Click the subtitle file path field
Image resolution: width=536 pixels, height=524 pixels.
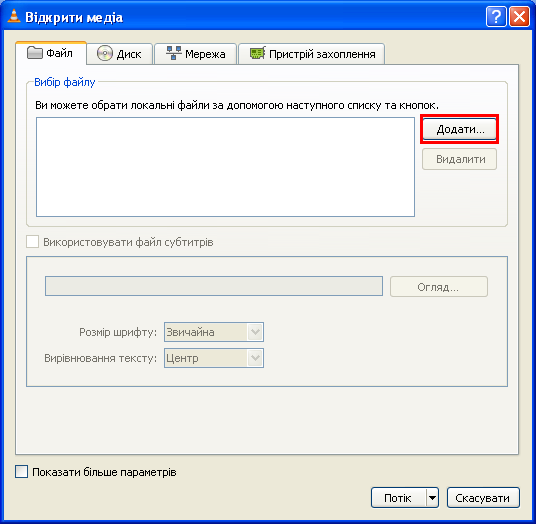tap(214, 286)
